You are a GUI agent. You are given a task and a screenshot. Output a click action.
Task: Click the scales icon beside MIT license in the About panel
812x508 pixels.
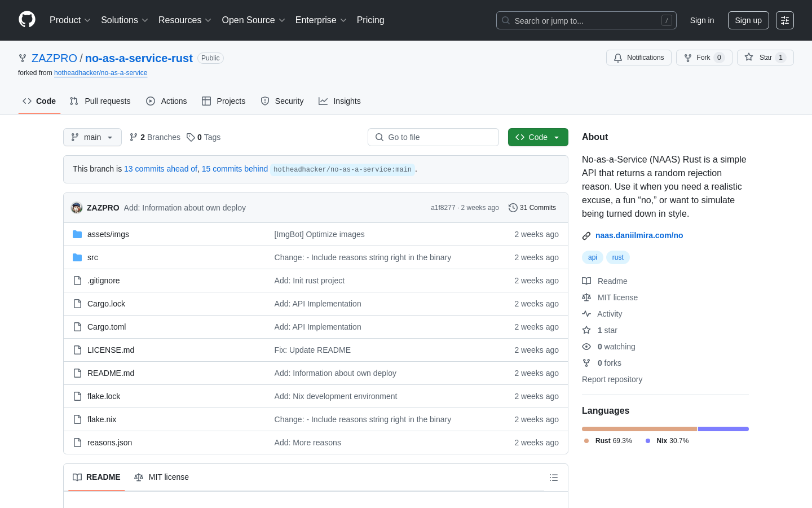coord(586,297)
